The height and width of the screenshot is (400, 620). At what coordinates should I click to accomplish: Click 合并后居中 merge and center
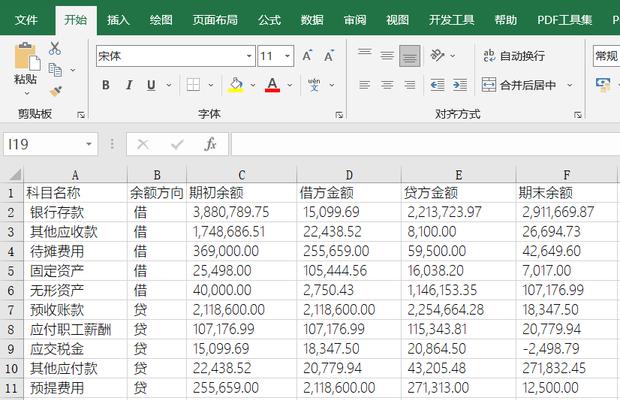520,85
